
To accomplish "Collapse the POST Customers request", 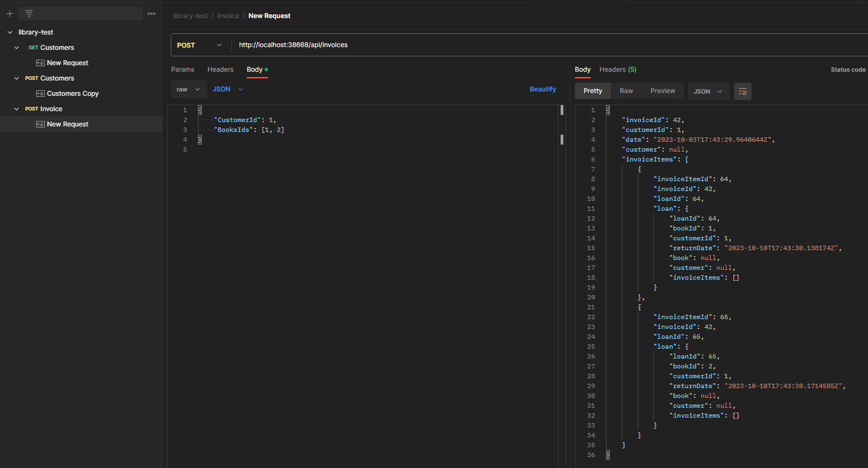I will point(16,78).
